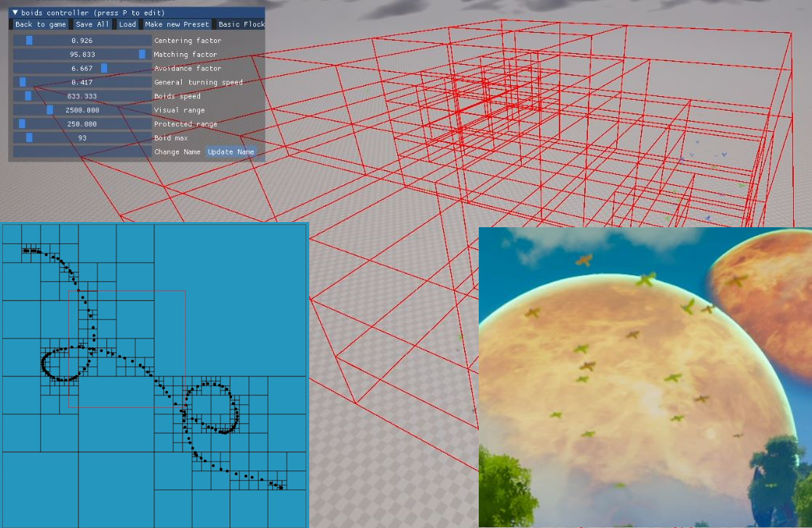
Task: Click the Avoidance factor slider
Action: click(82, 68)
